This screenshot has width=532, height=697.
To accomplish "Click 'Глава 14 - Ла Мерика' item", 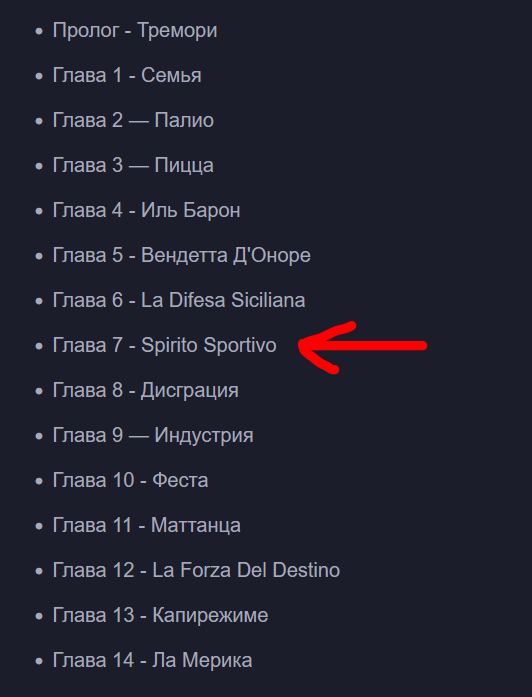I will (x=152, y=660).
